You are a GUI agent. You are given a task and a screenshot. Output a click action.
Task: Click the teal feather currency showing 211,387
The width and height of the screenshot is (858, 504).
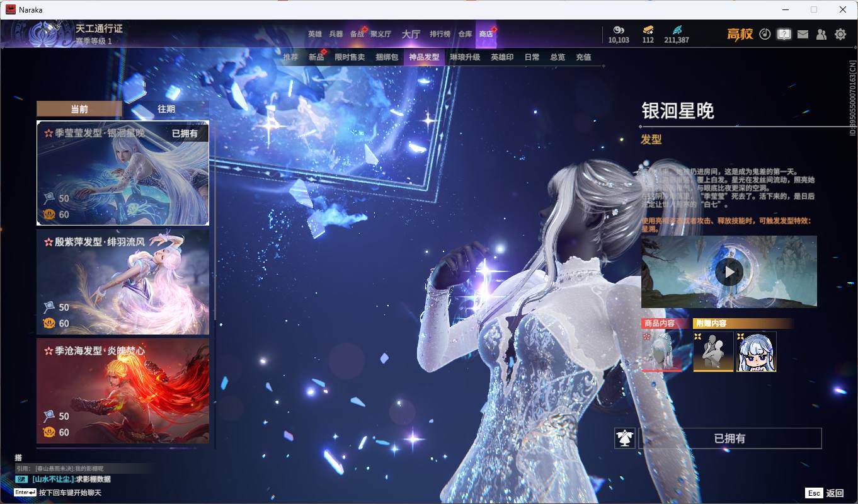click(677, 35)
